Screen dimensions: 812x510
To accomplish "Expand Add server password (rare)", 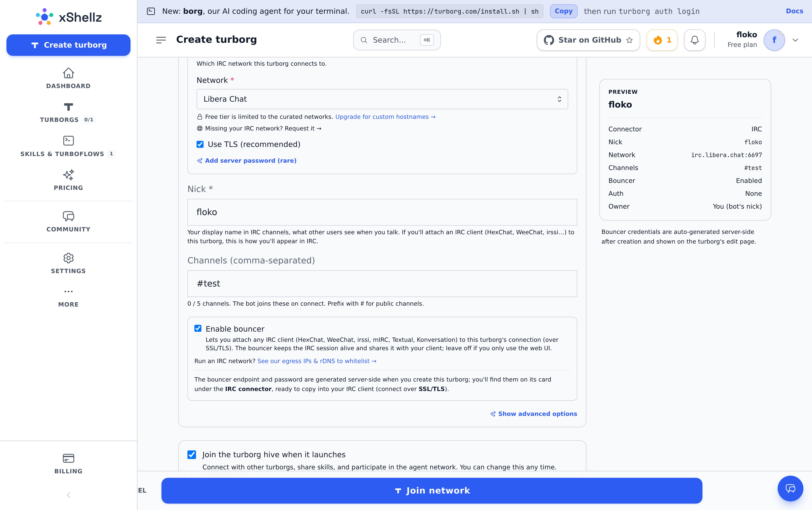I will 247,161.
